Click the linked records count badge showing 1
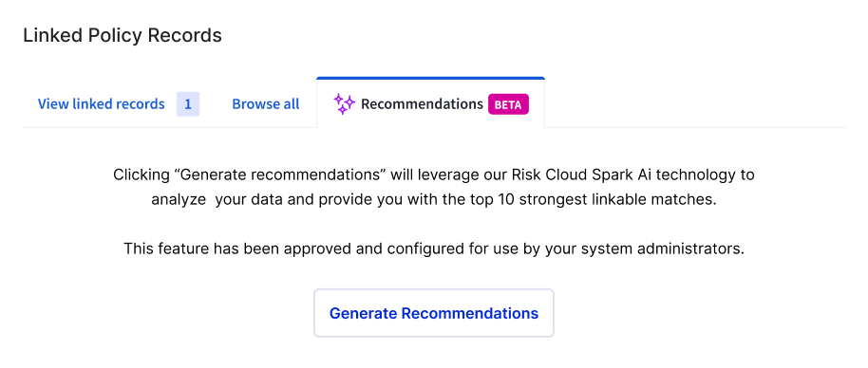Screen dimensions: 868x368 tap(188, 104)
